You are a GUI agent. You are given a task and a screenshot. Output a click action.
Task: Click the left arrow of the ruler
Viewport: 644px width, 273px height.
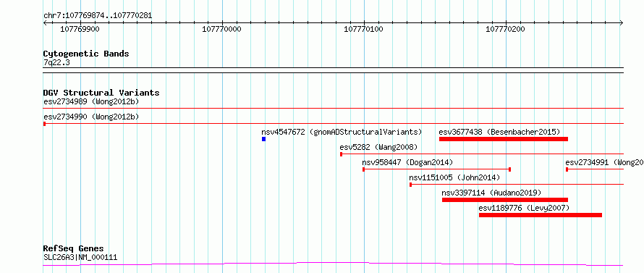click(x=45, y=23)
